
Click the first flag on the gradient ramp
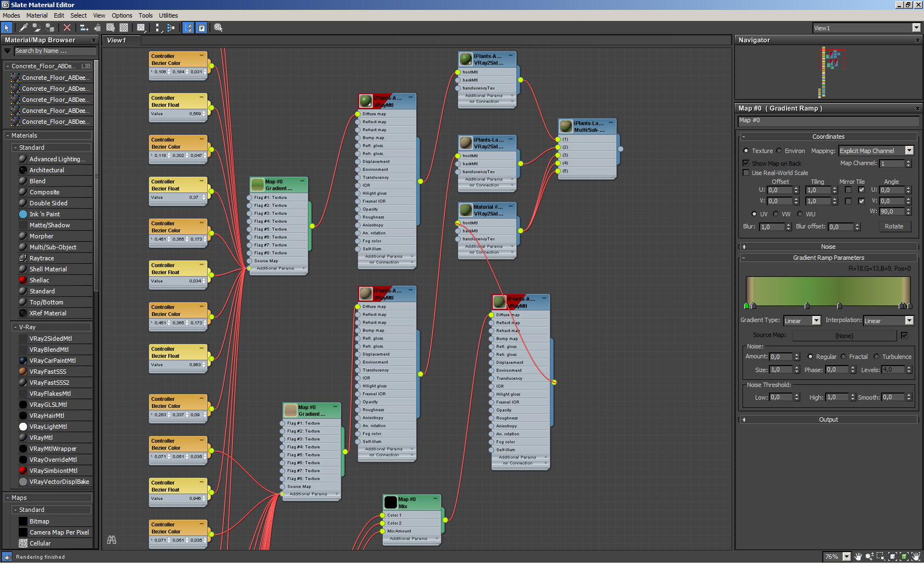(746, 306)
